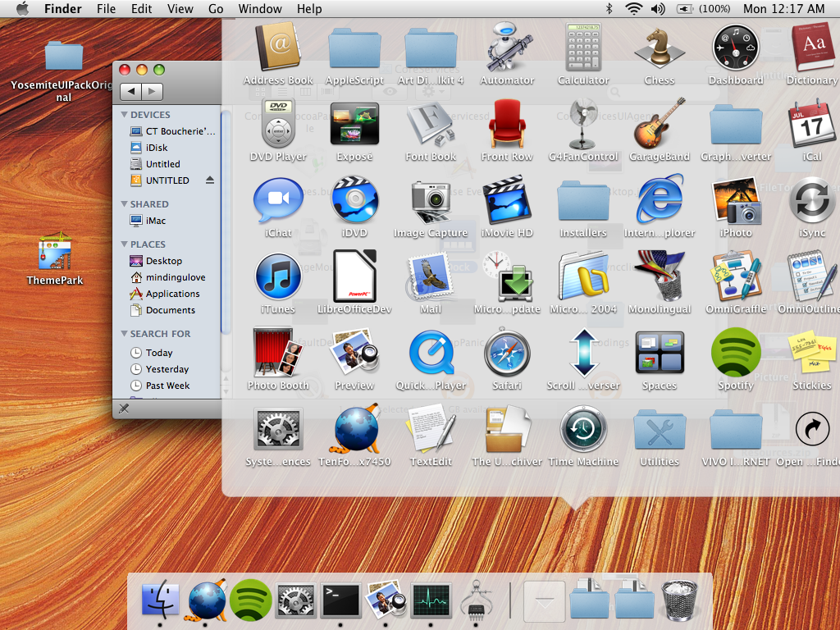The height and width of the screenshot is (630, 840).
Task: Launch Exposé from the grid
Action: click(354, 125)
